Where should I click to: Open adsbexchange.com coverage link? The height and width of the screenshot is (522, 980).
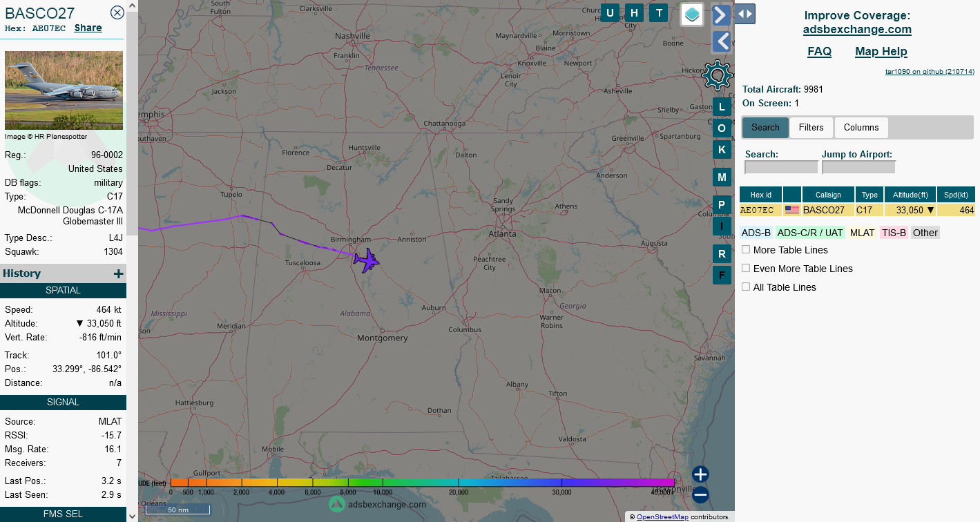point(857,30)
